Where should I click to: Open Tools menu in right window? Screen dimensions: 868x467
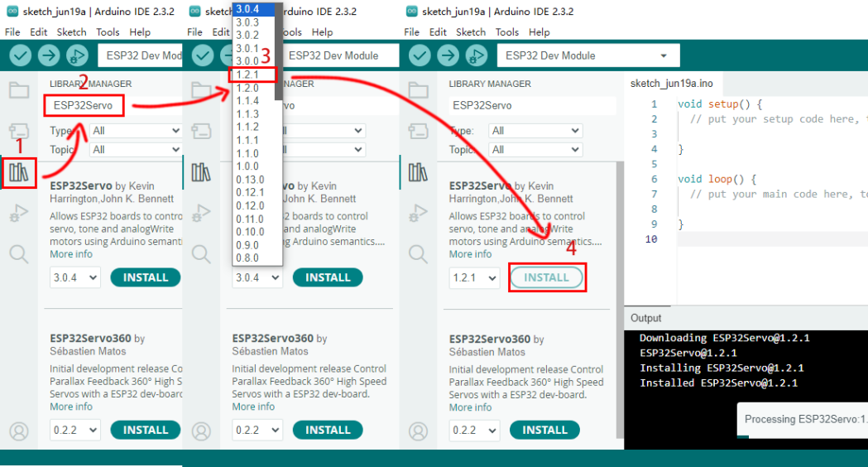[x=507, y=32]
